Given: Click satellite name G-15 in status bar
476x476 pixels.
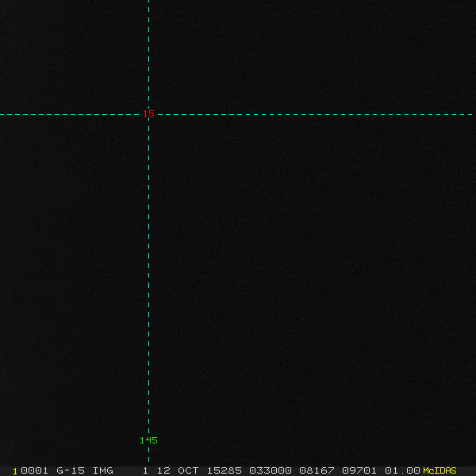Looking at the screenshot, I should (71, 470).
